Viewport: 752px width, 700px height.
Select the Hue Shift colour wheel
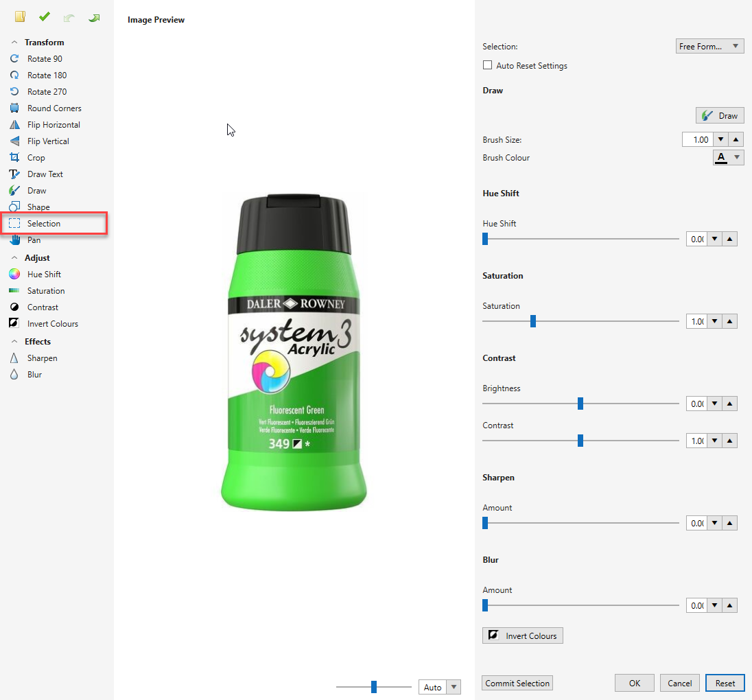[14, 275]
